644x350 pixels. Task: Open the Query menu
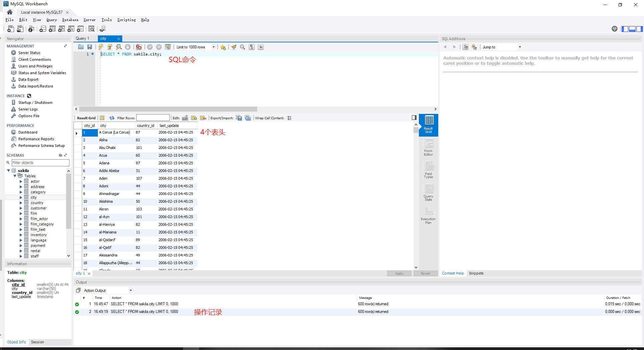[x=51, y=20]
